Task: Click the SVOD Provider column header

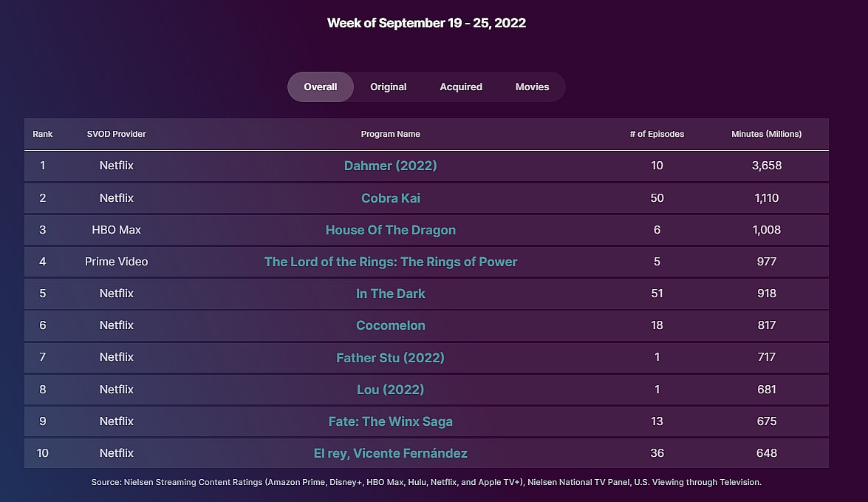Action: click(117, 134)
